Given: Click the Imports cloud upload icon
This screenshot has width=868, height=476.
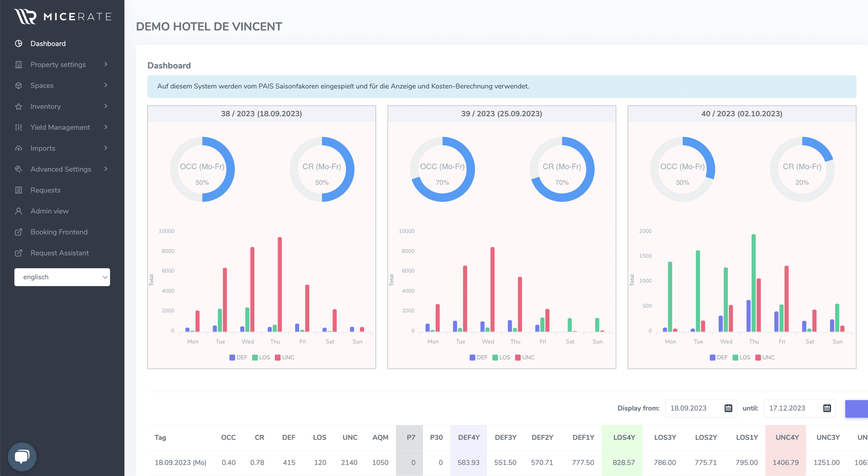Looking at the screenshot, I should click(19, 148).
